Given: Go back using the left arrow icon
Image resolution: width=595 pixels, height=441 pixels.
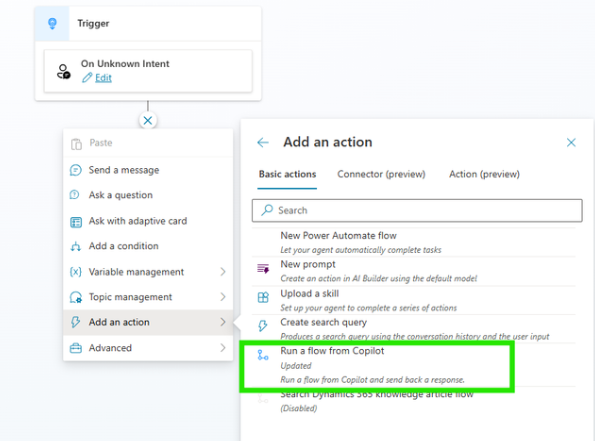Looking at the screenshot, I should click(x=263, y=142).
